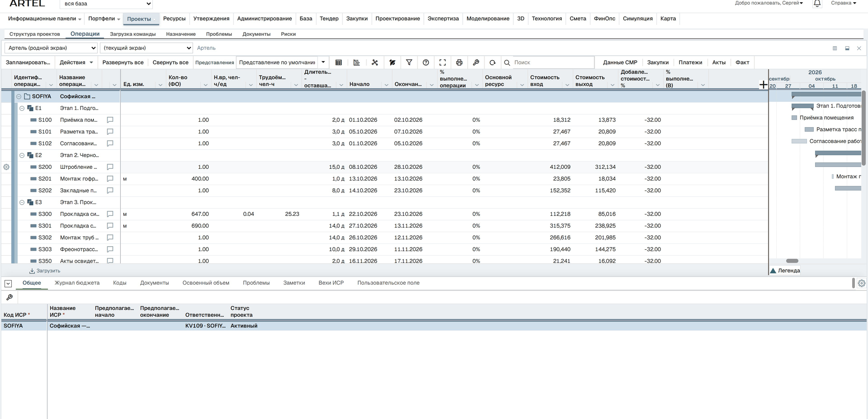Collapse the E3 stage group
This screenshot has width=868, height=419.
point(22,202)
